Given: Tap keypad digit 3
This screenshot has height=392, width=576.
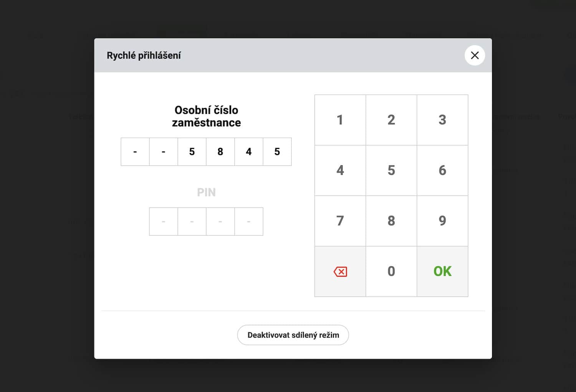Looking at the screenshot, I should 442,120.
